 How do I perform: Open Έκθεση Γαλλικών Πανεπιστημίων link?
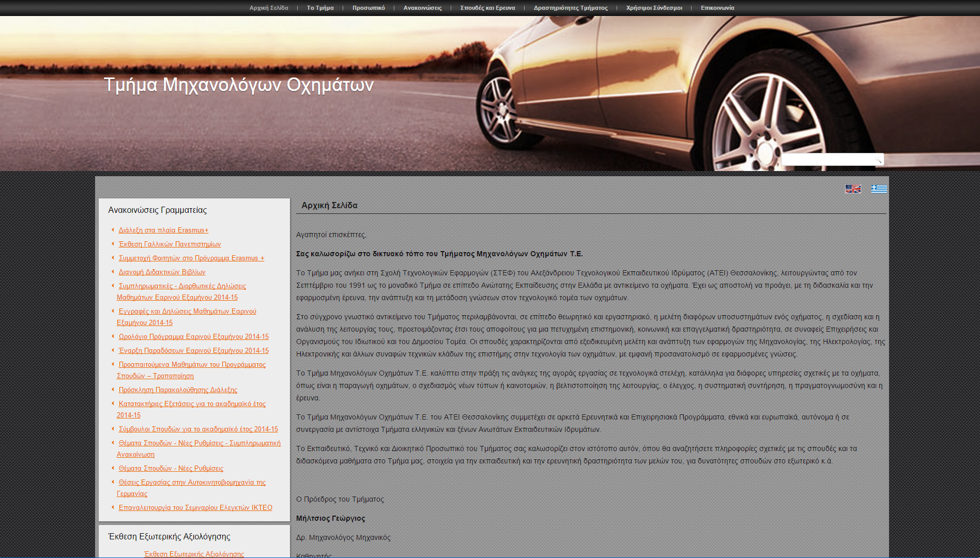pos(170,244)
